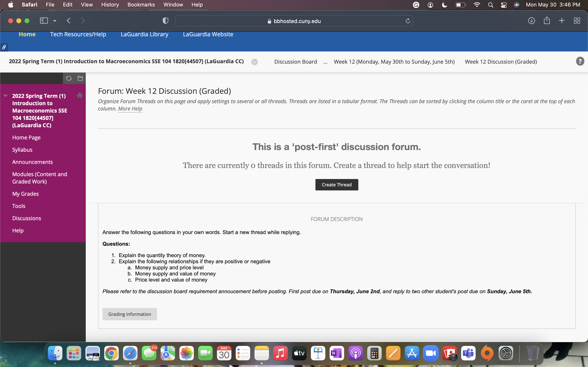Click the privacy shield icon in the toolbar
This screenshot has width=588, height=367.
[x=165, y=21]
